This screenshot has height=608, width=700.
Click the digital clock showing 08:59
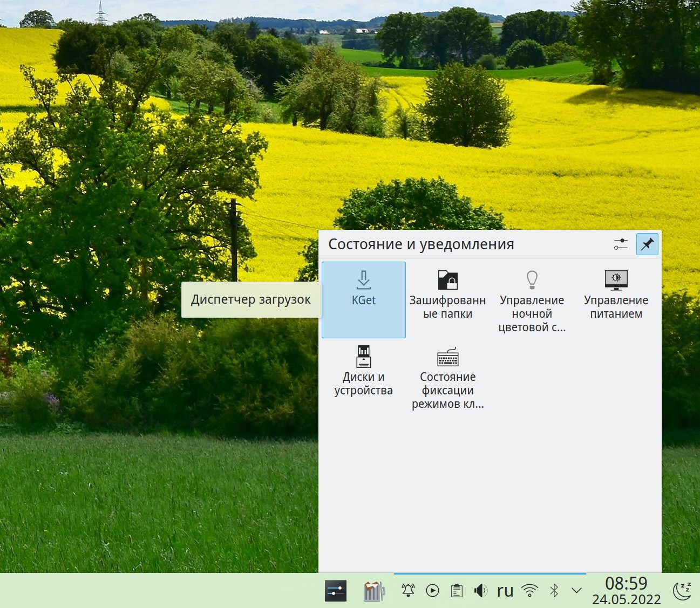click(x=626, y=591)
